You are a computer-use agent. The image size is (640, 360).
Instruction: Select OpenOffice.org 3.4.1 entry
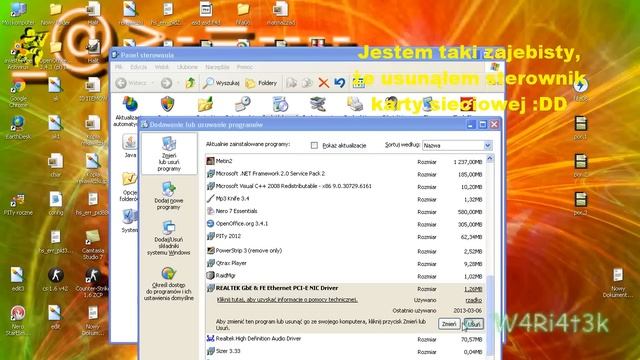(346, 224)
